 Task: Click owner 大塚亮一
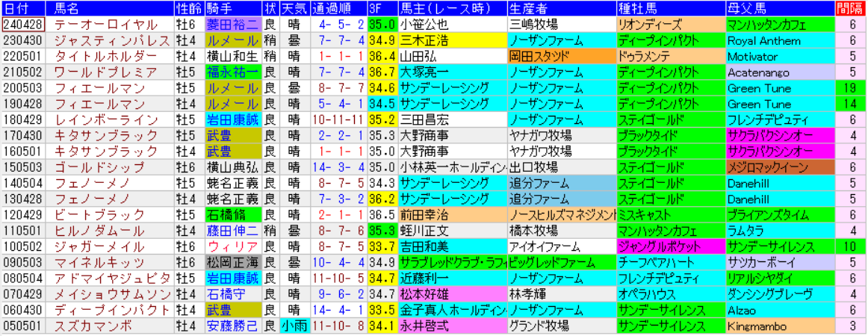(452, 72)
